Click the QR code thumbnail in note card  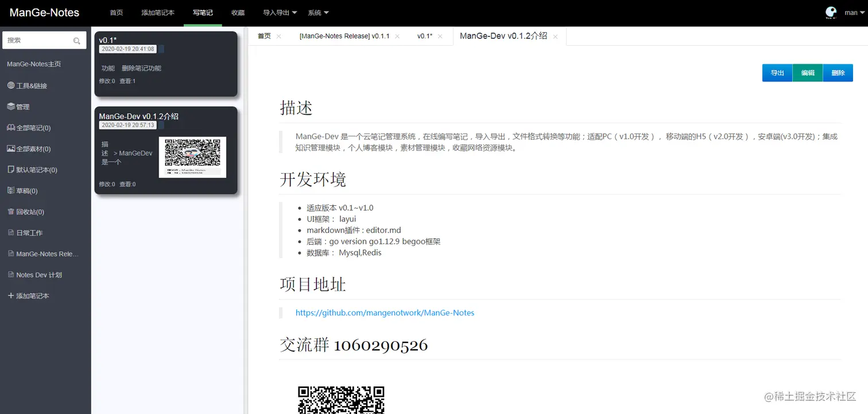[x=192, y=157]
